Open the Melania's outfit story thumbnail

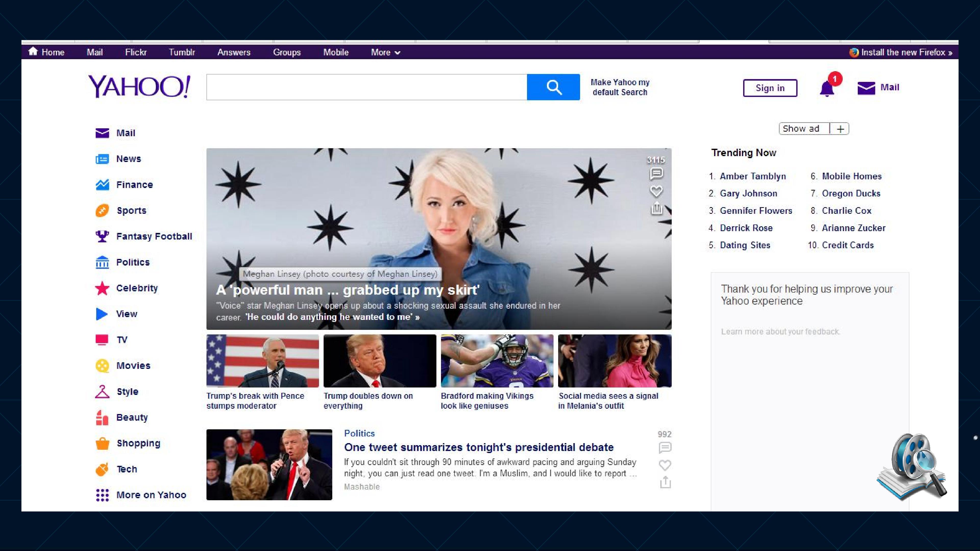(x=615, y=361)
